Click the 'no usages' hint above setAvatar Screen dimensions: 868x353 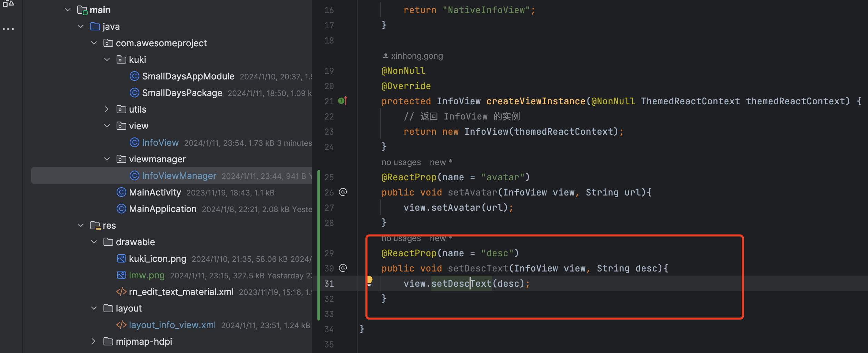pos(401,162)
